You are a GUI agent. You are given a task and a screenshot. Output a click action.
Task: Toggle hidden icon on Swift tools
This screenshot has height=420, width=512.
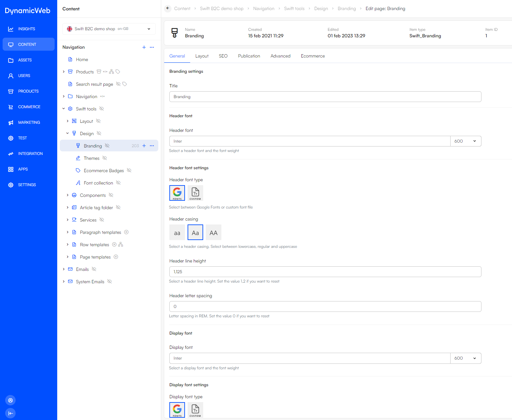click(x=102, y=109)
